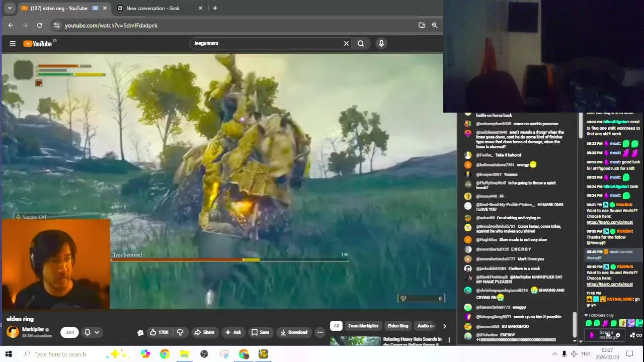Open the Markiplier channel name link
This screenshot has width=644, height=362.
[x=33, y=329]
